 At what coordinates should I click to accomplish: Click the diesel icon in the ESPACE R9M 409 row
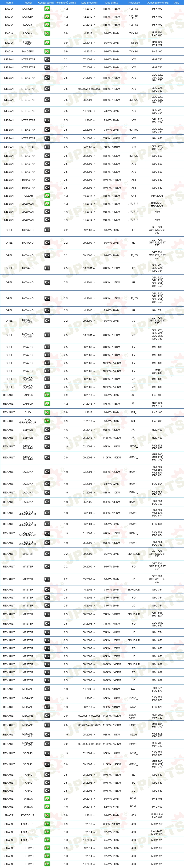(x=47, y=430)
